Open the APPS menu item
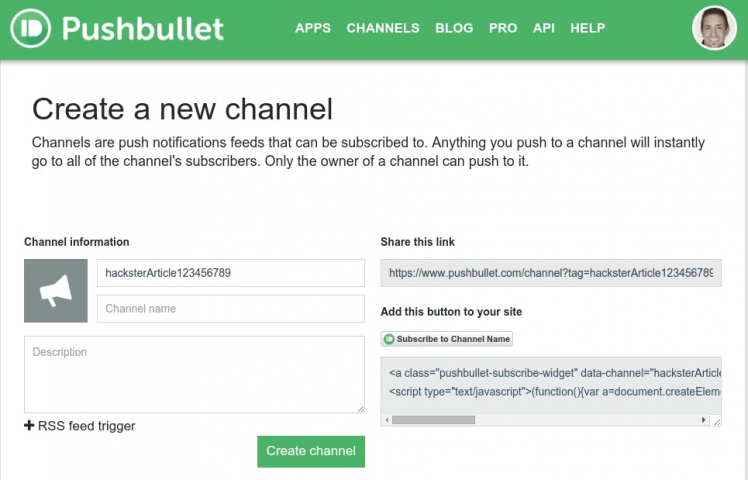 pyautogui.click(x=313, y=28)
